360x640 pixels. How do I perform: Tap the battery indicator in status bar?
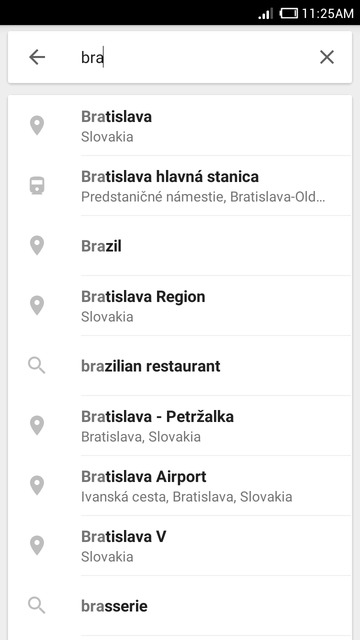point(289,13)
